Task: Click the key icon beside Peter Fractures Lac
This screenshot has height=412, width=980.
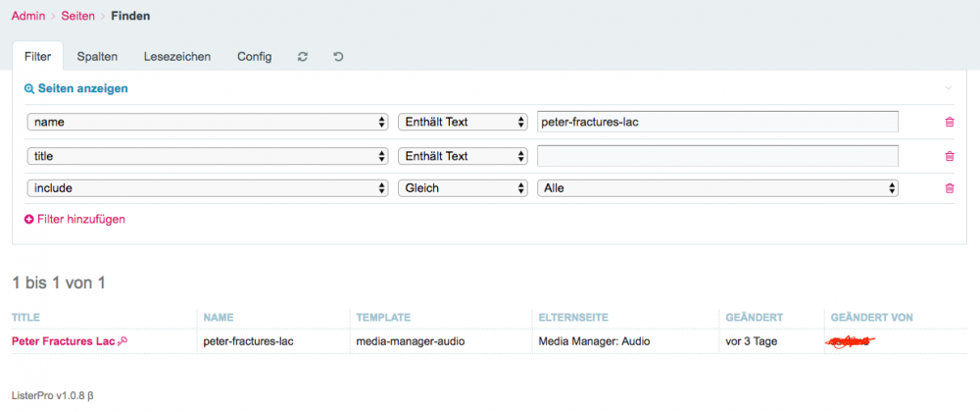Action: pos(122,341)
